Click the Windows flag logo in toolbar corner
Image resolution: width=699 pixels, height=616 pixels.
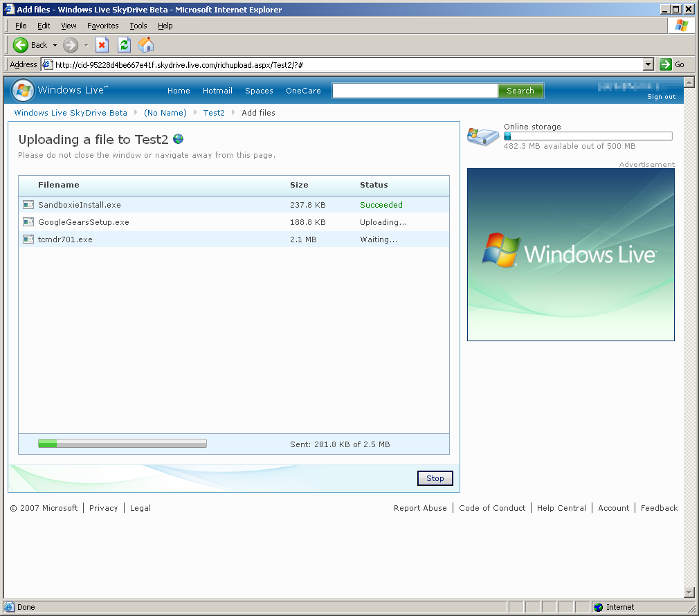[x=681, y=26]
